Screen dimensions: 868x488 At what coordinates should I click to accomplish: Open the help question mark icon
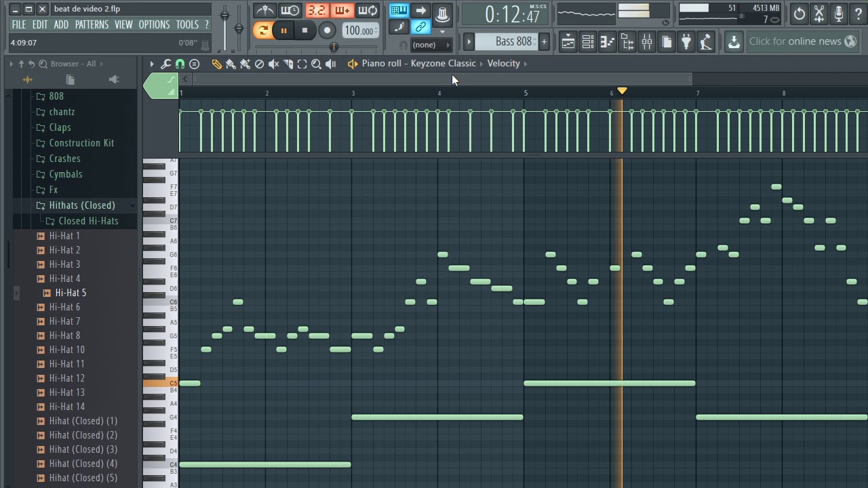859,14
